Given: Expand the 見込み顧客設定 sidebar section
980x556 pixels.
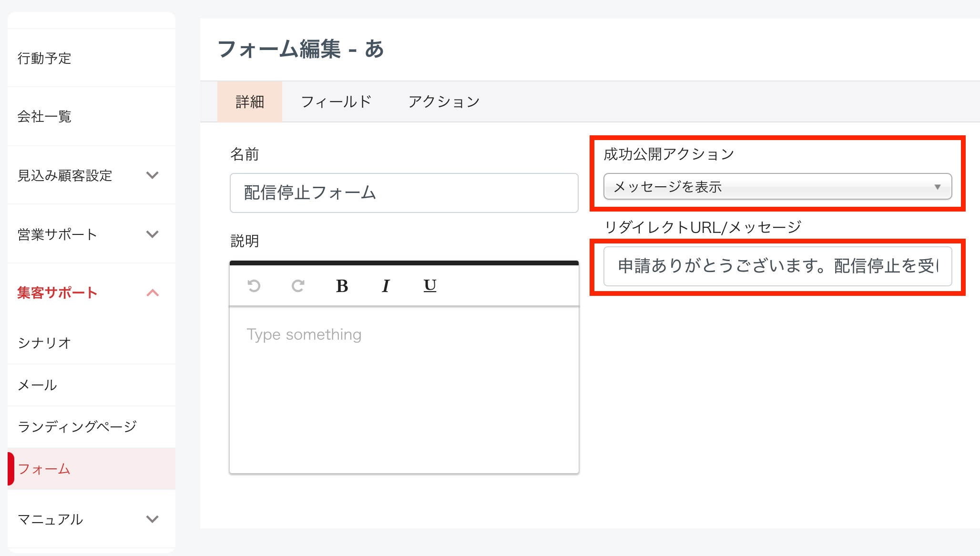Looking at the screenshot, I should [152, 175].
